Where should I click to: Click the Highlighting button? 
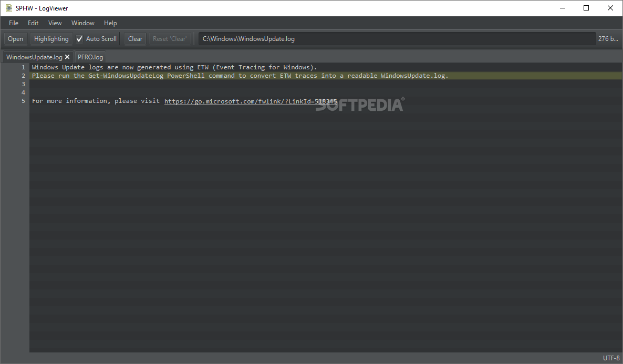pos(51,38)
